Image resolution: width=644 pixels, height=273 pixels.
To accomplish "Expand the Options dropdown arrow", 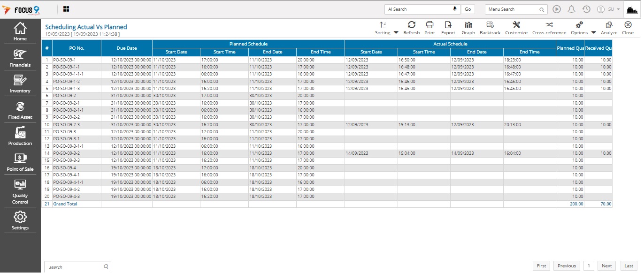I will point(593,33).
